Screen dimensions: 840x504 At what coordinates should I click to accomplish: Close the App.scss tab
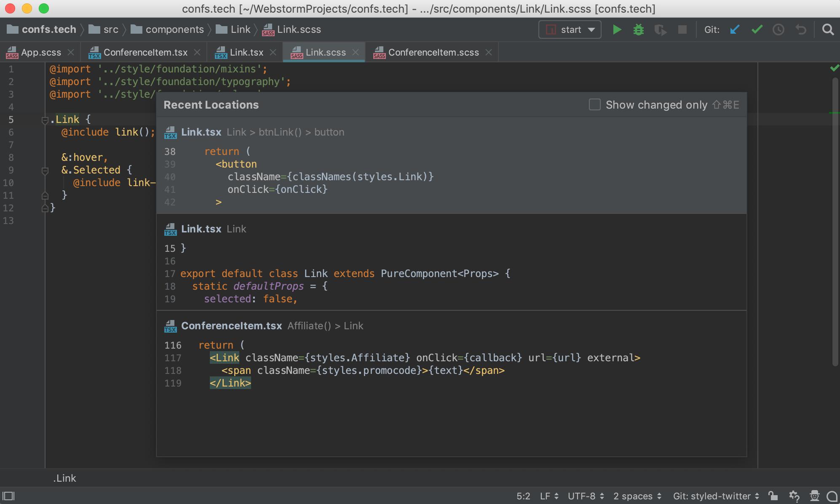71,52
